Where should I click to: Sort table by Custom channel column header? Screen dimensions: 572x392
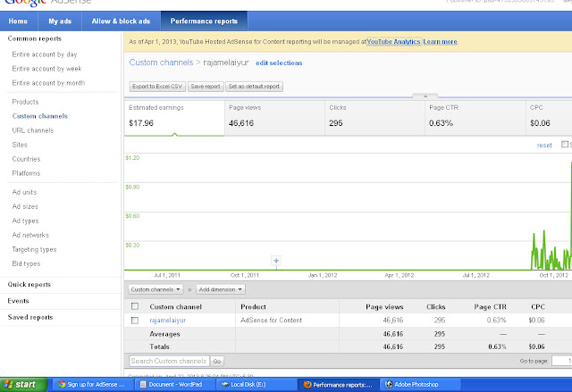tap(176, 307)
